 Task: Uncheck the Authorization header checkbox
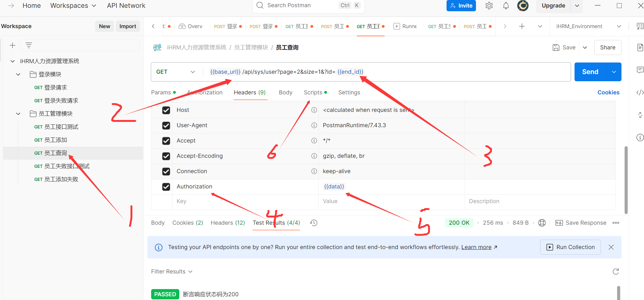(x=166, y=187)
